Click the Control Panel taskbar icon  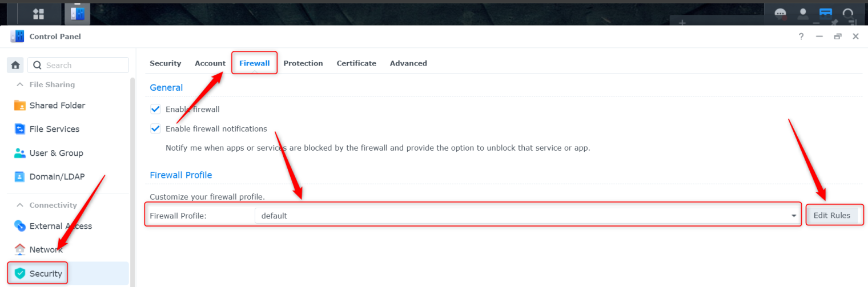tap(77, 14)
